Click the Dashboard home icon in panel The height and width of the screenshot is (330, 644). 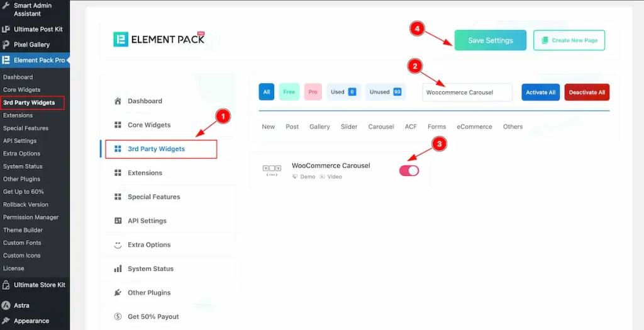[118, 101]
